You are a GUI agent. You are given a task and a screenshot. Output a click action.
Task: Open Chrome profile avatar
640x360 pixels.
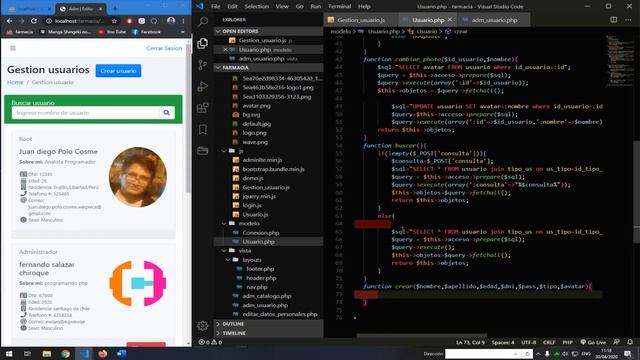[171, 21]
